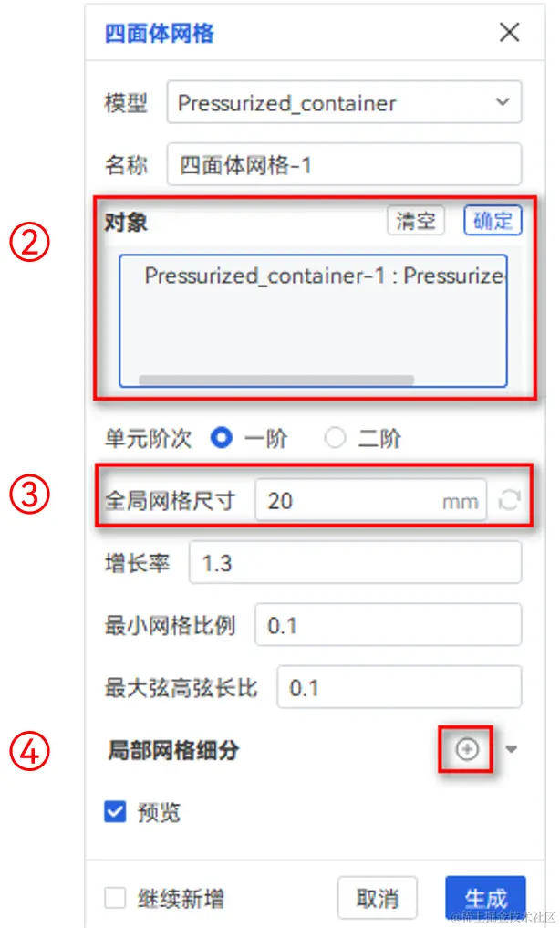Click 生成 to generate mesh
Image resolution: width=560 pixels, height=928 pixels.
point(485,898)
